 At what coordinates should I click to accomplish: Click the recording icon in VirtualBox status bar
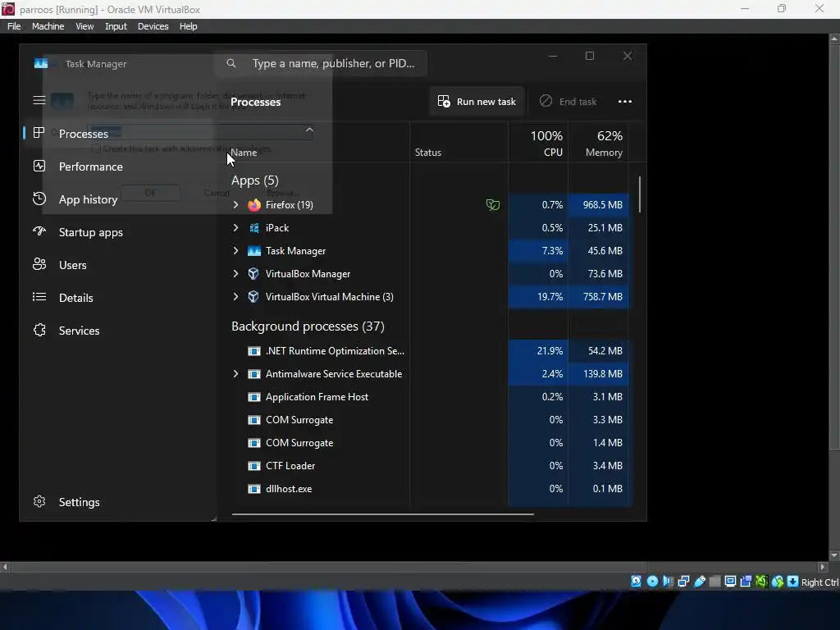[x=746, y=582]
